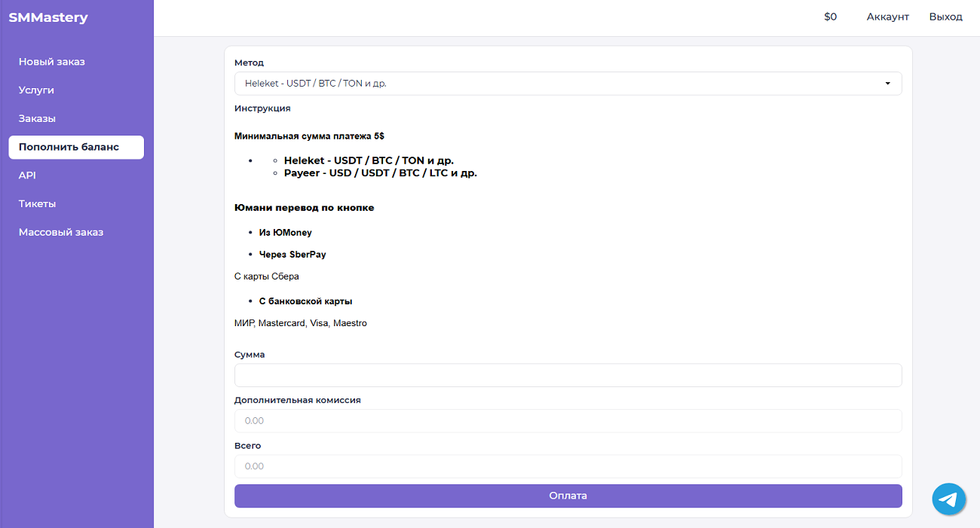Click the SMMastery logo
Screen dimensions: 980x528
pyautogui.click(x=48, y=17)
